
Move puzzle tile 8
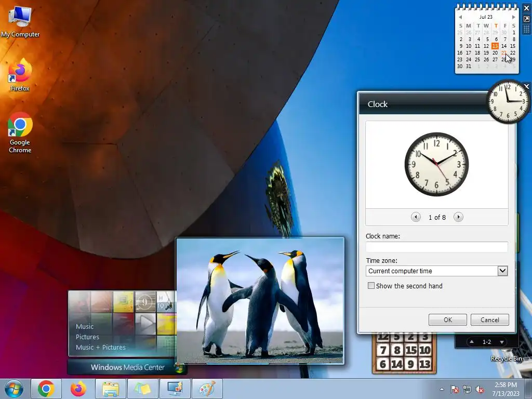tap(397, 350)
